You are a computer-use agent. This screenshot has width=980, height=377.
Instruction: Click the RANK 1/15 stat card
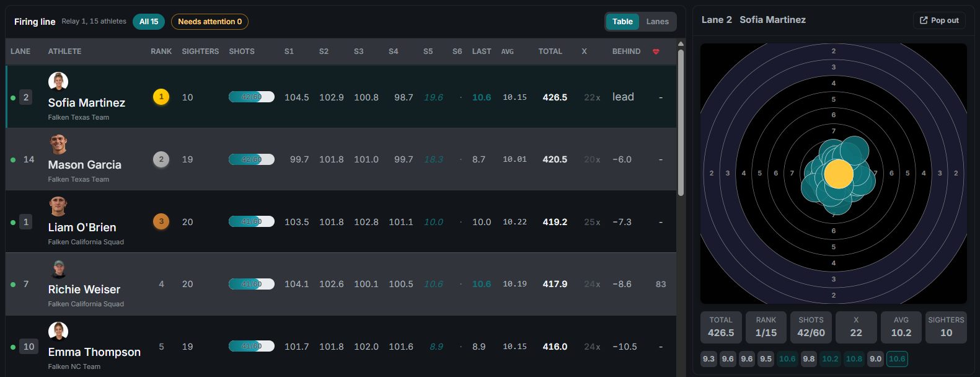(766, 327)
